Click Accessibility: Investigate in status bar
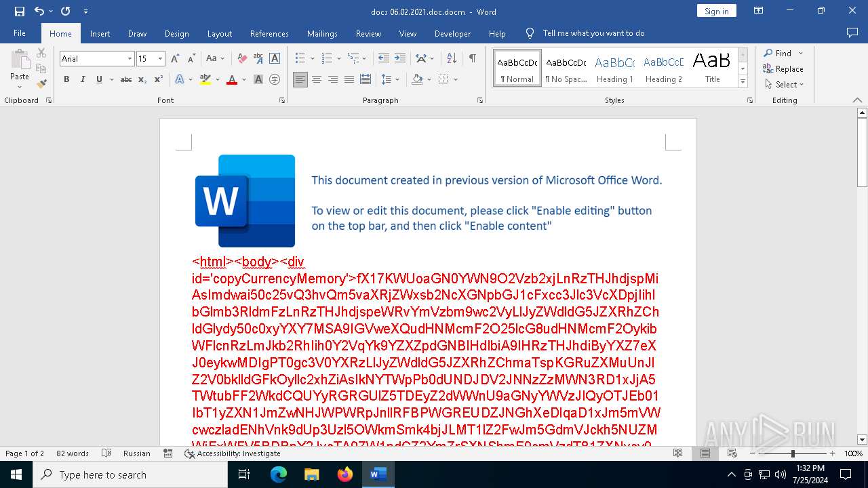 233,453
